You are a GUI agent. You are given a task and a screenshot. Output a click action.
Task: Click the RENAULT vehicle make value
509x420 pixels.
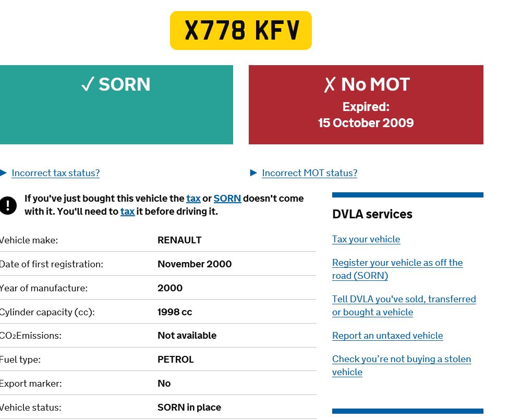click(x=179, y=240)
